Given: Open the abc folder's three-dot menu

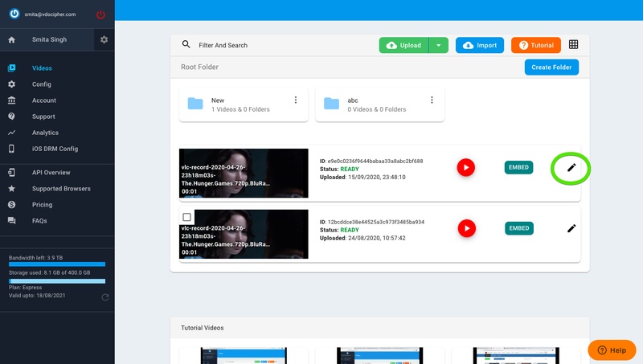Looking at the screenshot, I should pyautogui.click(x=432, y=100).
